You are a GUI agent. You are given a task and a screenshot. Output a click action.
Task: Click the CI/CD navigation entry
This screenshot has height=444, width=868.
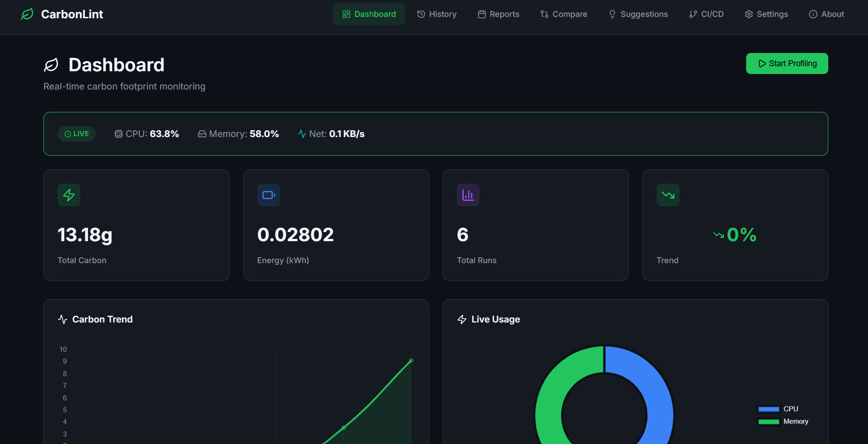click(x=706, y=14)
